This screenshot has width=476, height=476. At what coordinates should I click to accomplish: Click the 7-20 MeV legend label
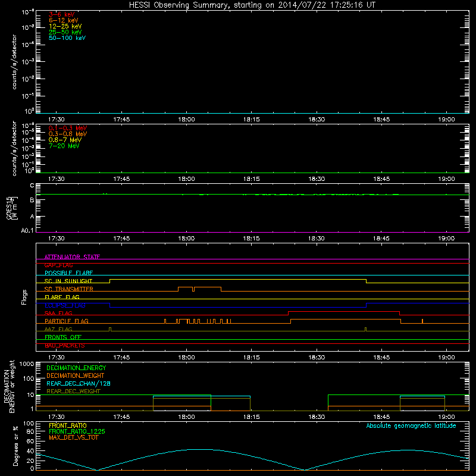pyautogui.click(x=64, y=146)
